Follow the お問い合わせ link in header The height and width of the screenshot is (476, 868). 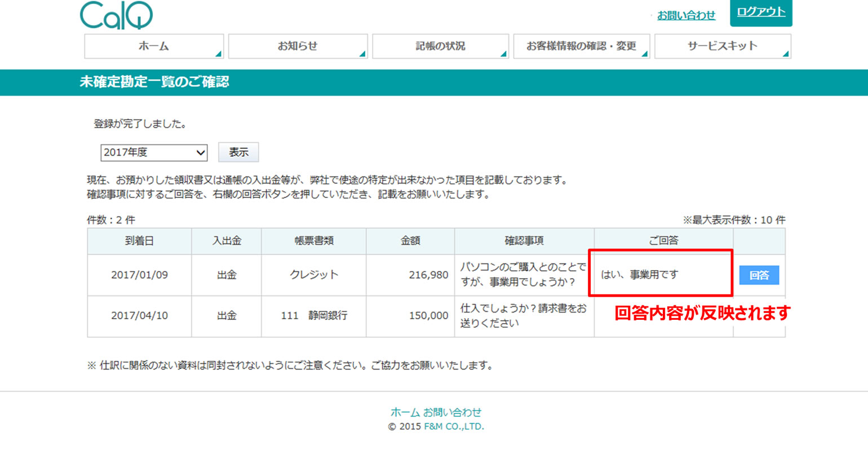(686, 15)
